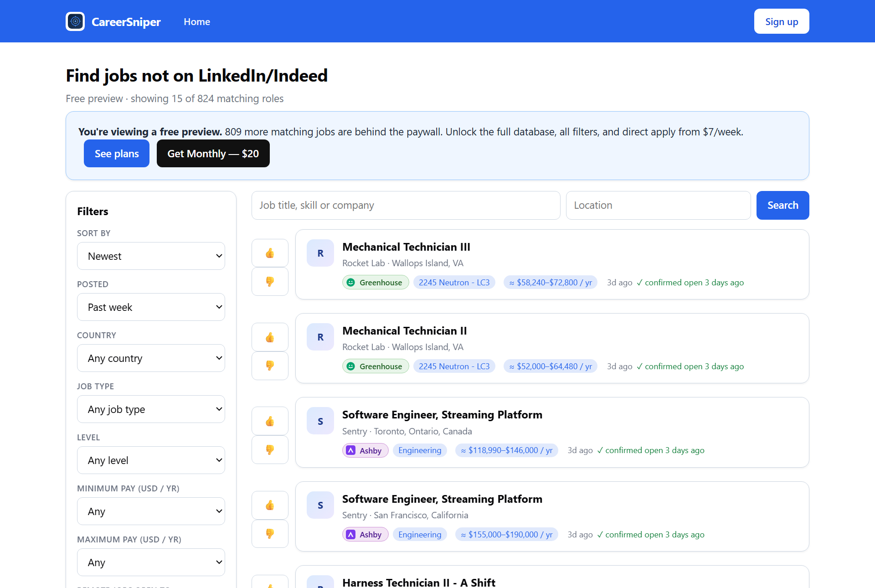This screenshot has height=588, width=875.
Task: Click the Search button
Action: tap(782, 205)
